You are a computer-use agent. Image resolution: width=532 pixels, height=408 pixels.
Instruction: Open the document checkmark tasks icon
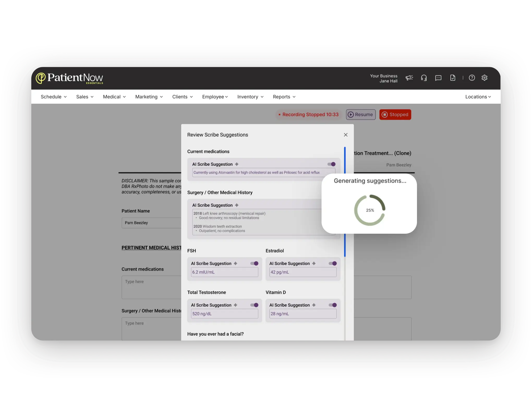[x=453, y=78]
